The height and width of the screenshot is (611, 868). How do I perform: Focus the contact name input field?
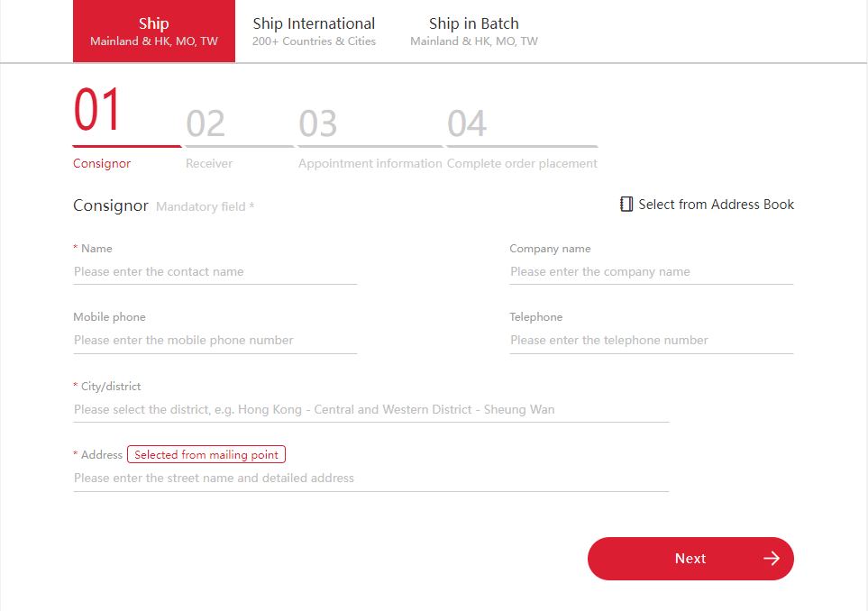(x=215, y=272)
